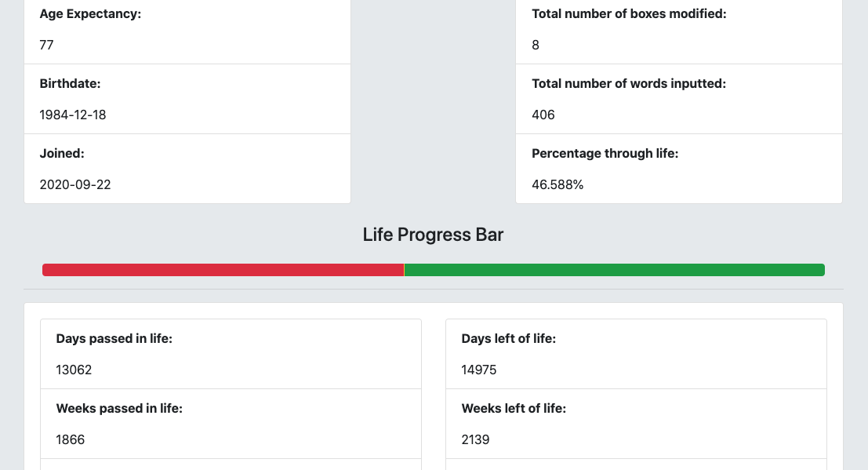Viewport: 868px width, 470px height.
Task: Click the Joined date 2020-09-22
Action: click(75, 184)
